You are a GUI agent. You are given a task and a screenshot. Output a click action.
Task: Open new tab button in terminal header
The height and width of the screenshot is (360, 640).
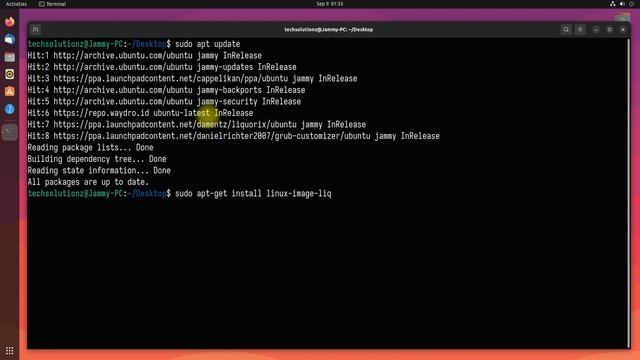36,29
